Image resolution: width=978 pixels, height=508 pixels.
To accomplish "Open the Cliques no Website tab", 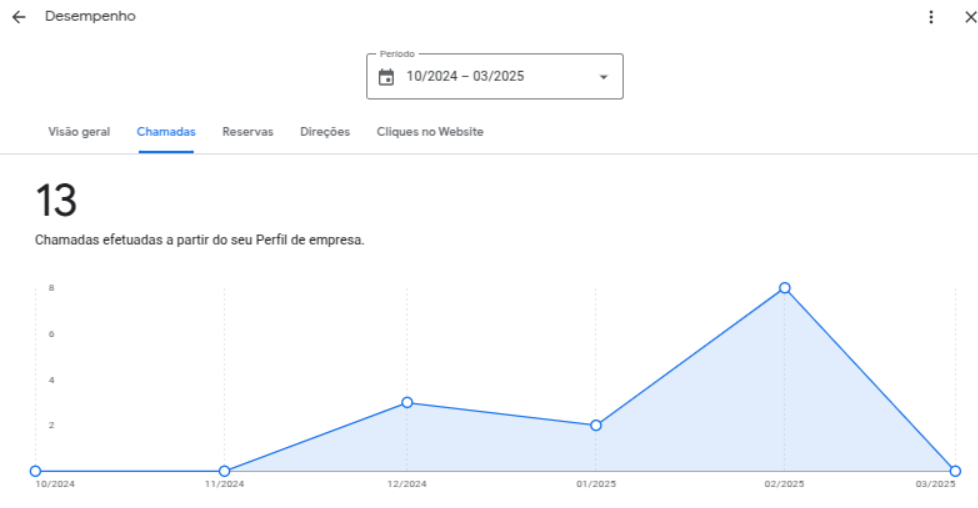I will coord(430,132).
